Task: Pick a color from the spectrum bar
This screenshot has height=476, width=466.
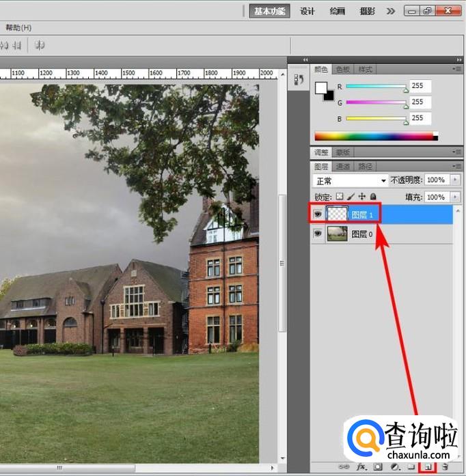Action: [x=376, y=136]
